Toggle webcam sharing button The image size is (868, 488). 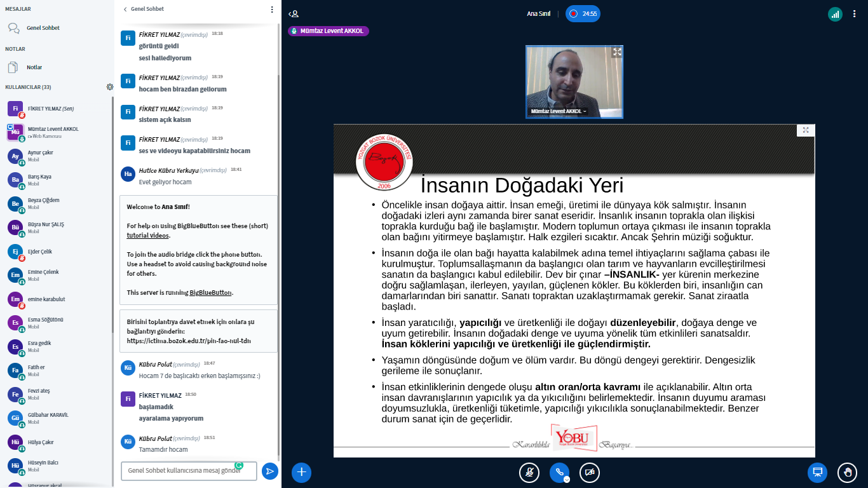tap(590, 472)
